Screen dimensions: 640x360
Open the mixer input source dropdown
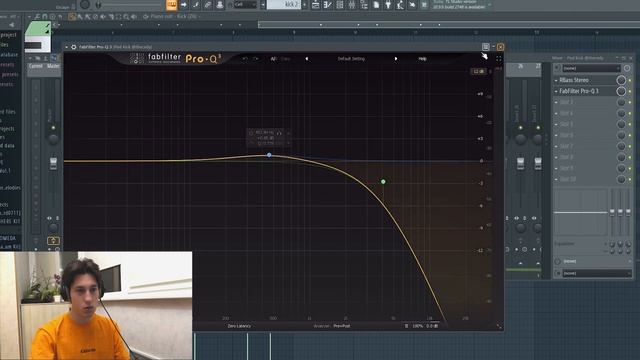pos(591,68)
